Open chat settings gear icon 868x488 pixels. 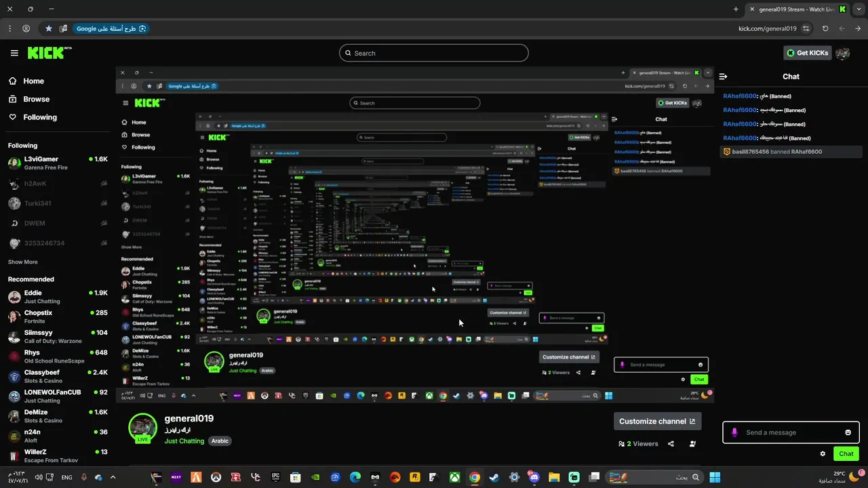point(823,454)
